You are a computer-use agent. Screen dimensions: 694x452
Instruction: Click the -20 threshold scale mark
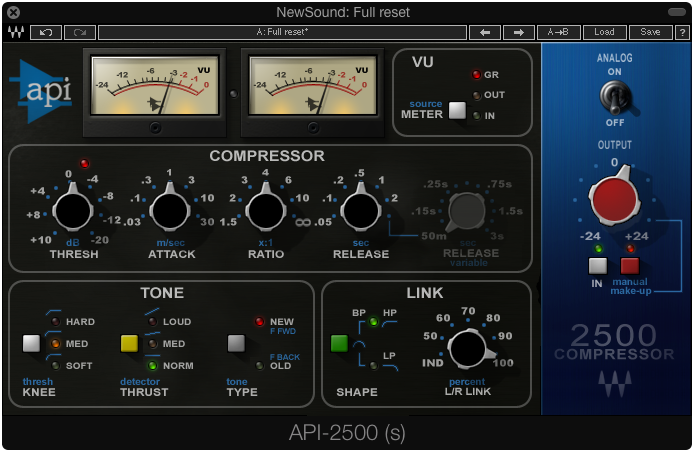100,240
